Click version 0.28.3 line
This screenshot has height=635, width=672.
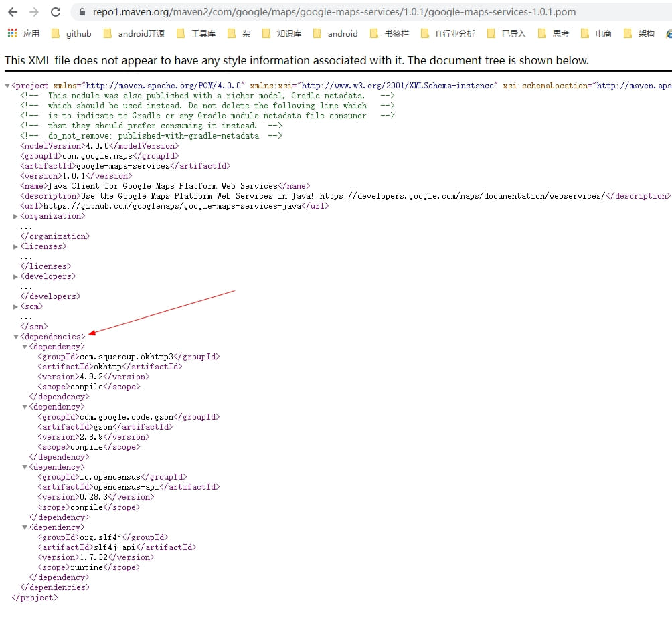click(96, 497)
